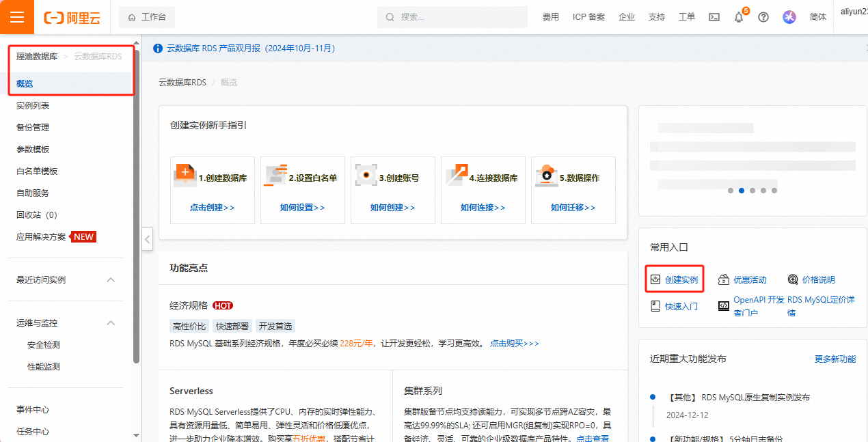Open the orange hamburger menu
Viewport: 868px width, 442px height.
pyautogui.click(x=17, y=17)
